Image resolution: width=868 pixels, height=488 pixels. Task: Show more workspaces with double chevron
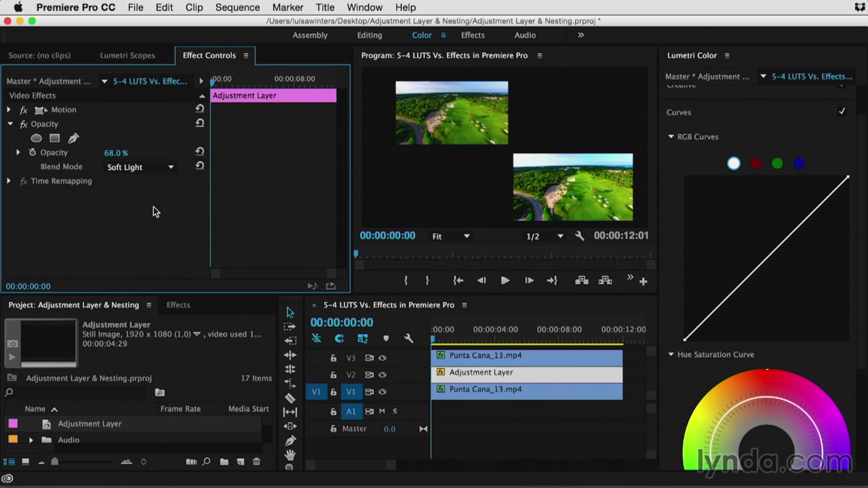[x=580, y=35]
